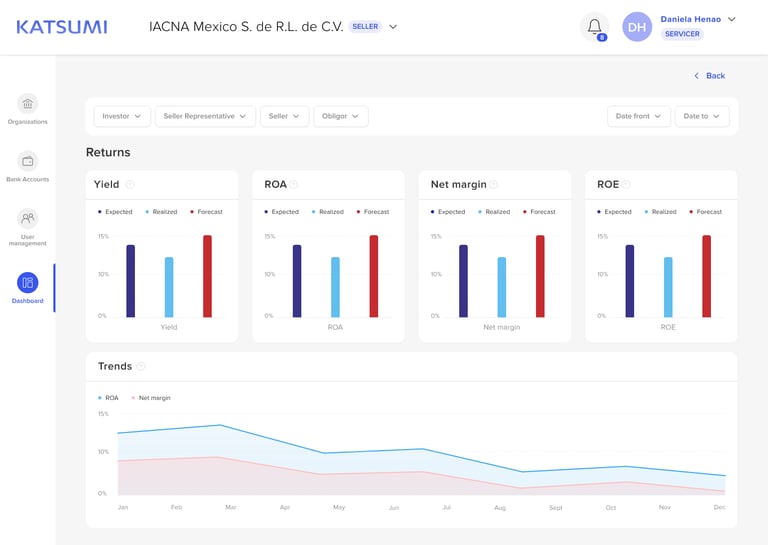Click the Mar label on Trends axis

click(x=231, y=507)
